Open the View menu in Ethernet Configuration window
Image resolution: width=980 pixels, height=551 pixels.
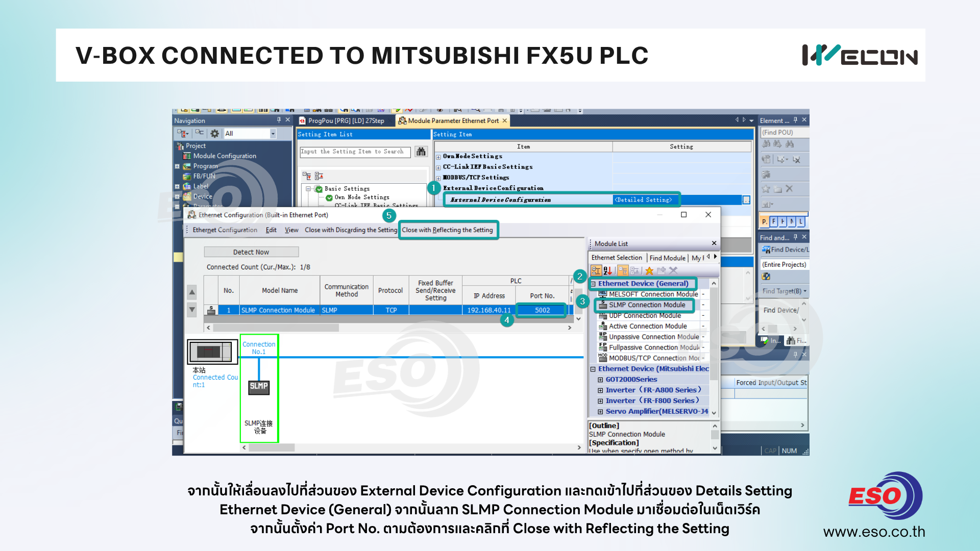tap(291, 230)
